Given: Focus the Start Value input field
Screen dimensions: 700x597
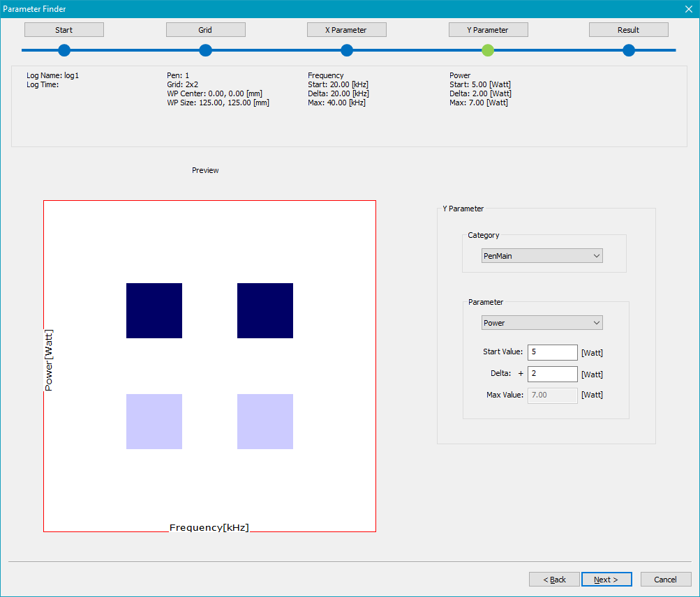Looking at the screenshot, I should [552, 352].
